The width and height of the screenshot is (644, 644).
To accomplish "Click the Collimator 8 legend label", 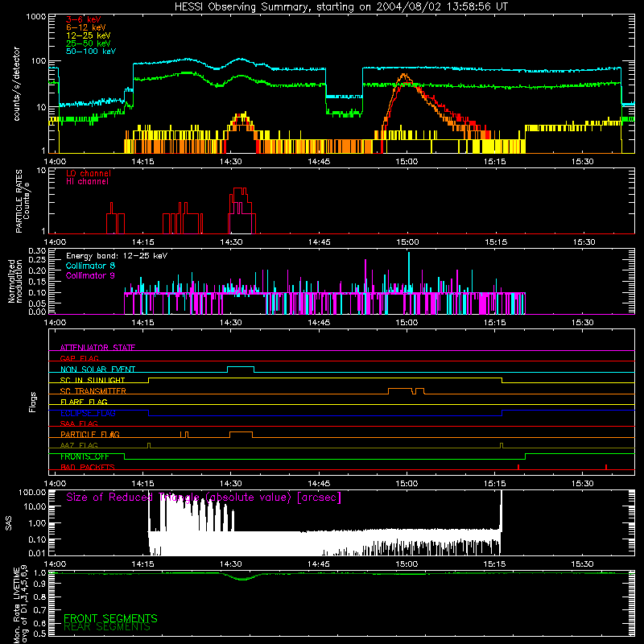I will click(90, 266).
